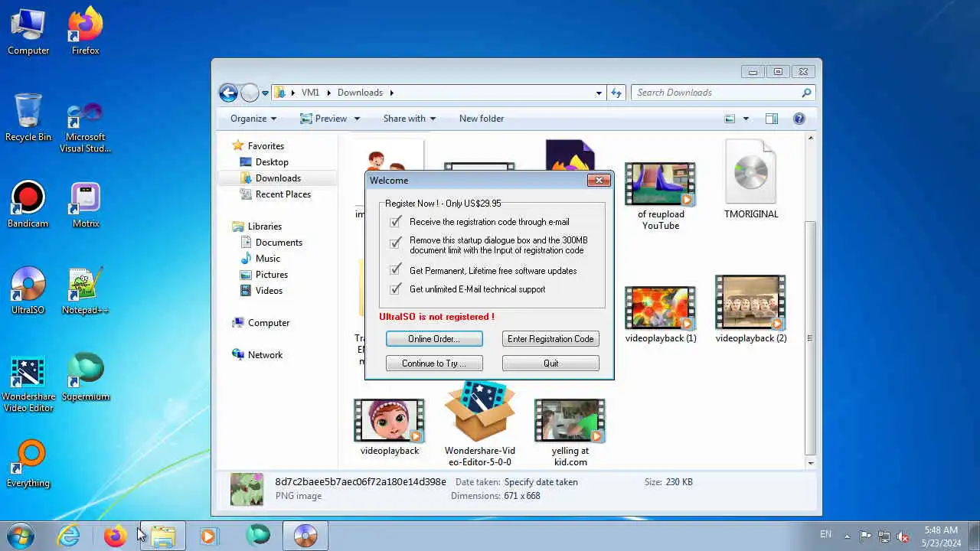Uncheck Get Permanent, Lifetime free software updates

tap(395, 269)
